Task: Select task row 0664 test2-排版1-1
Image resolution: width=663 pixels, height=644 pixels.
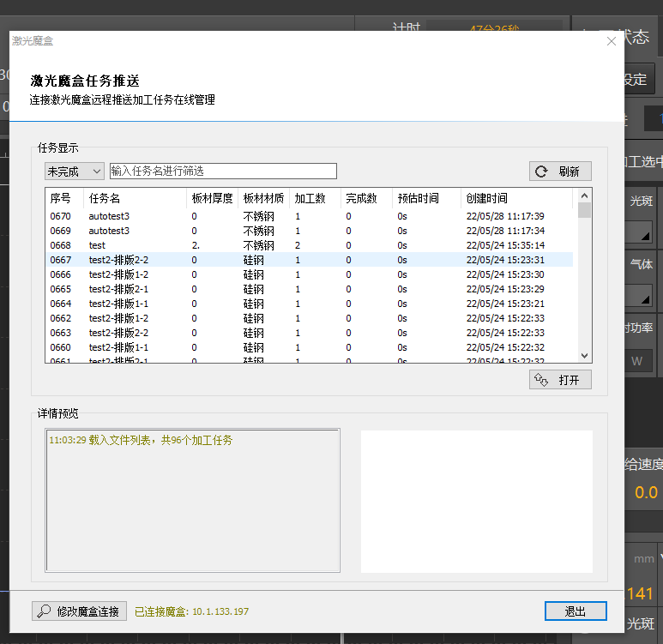Action: click(x=118, y=304)
